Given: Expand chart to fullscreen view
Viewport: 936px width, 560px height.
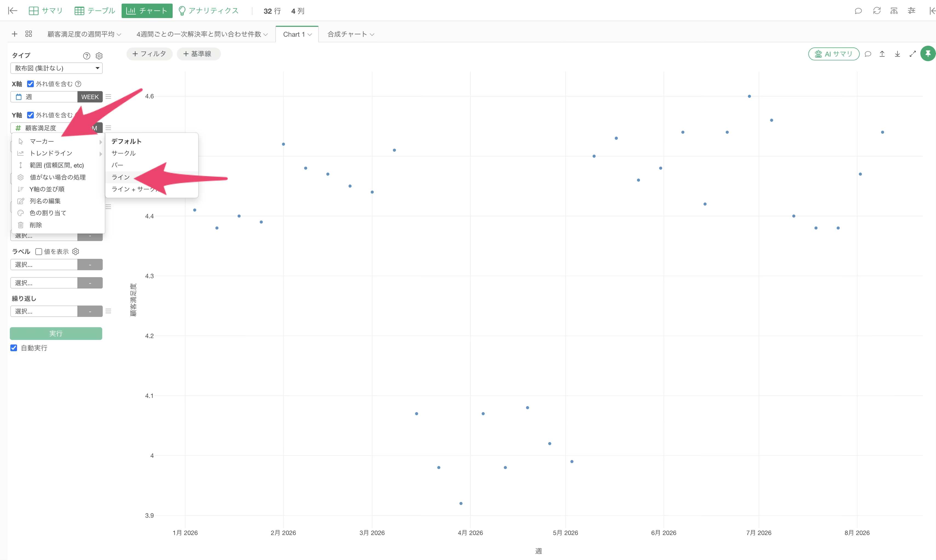Looking at the screenshot, I should (x=913, y=54).
